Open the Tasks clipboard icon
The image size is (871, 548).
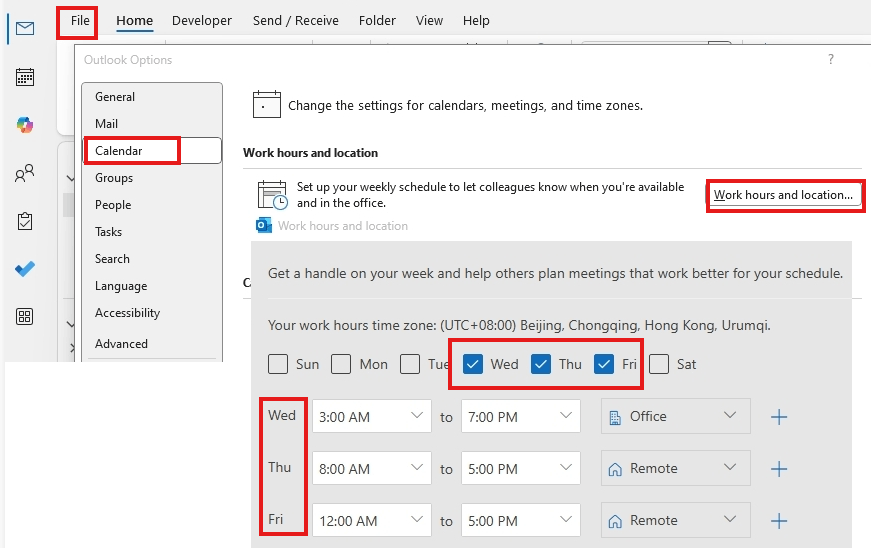(25, 221)
